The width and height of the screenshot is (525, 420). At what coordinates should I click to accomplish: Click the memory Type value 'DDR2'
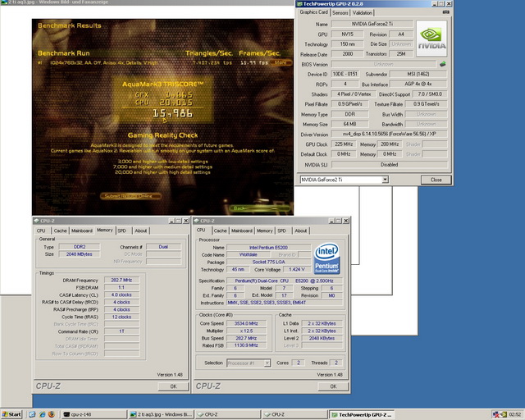(x=80, y=247)
